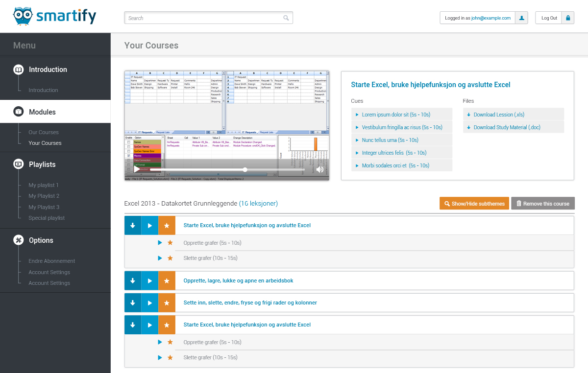588x373 pixels.
Task: Select 'Our Courses' in the sidebar
Action: (x=44, y=132)
